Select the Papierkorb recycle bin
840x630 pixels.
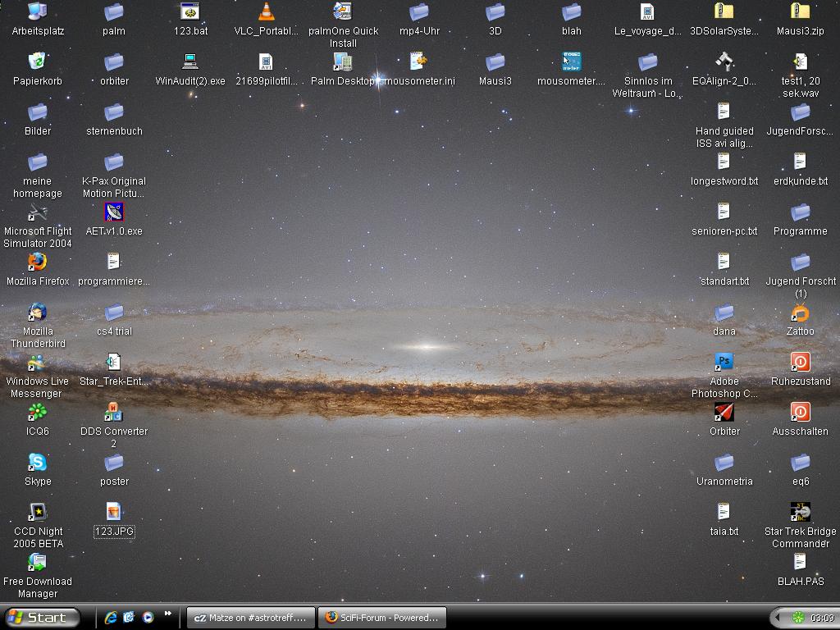click(x=37, y=62)
